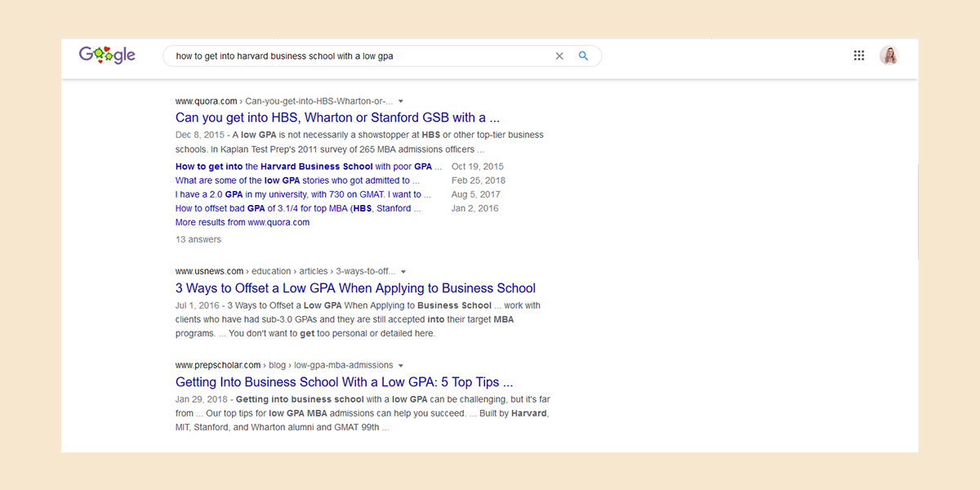The height and width of the screenshot is (490, 980).
Task: Focus the search box with the query
Action: pos(382,56)
